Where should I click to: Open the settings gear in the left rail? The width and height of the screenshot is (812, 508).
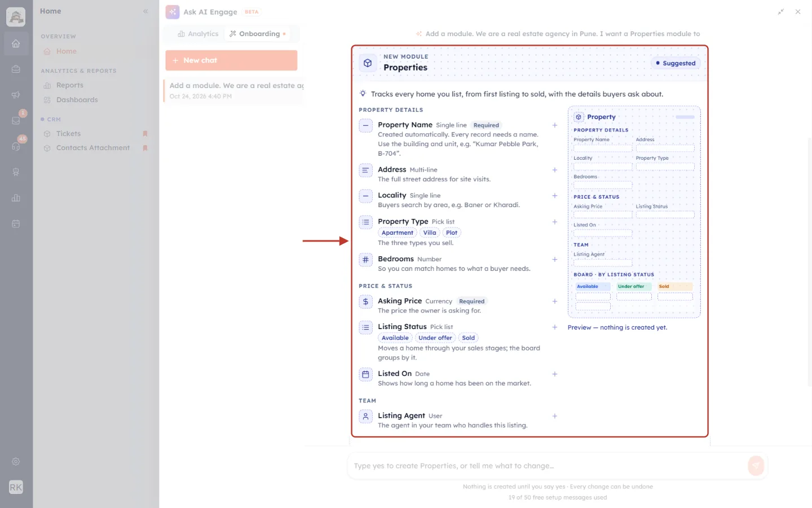(16, 462)
